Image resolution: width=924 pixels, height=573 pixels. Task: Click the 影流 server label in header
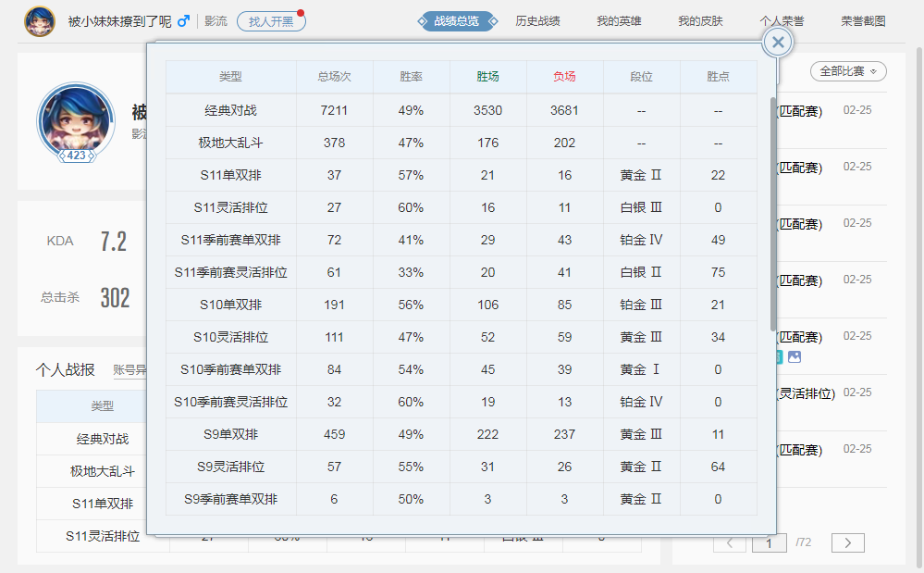(x=216, y=21)
